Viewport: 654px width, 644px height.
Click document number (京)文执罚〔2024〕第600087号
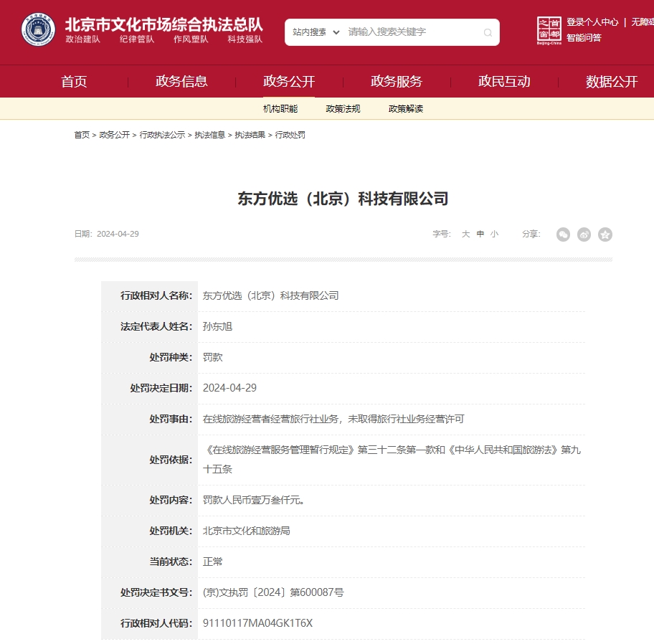pos(273,592)
